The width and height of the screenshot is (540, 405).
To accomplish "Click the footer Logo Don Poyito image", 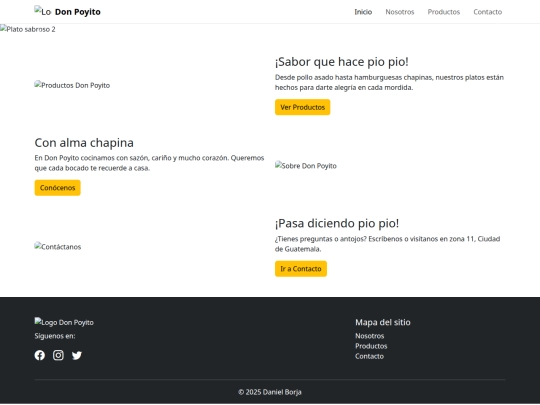I will (64, 322).
